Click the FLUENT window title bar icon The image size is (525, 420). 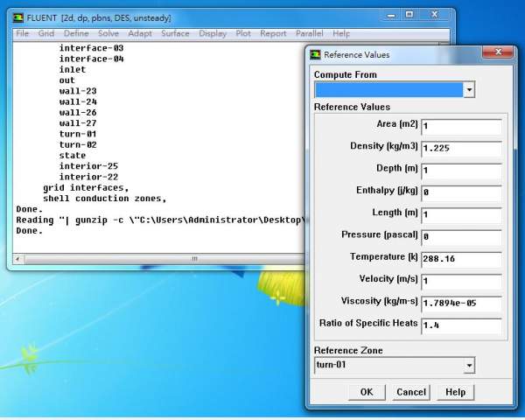pyautogui.click(x=18, y=17)
